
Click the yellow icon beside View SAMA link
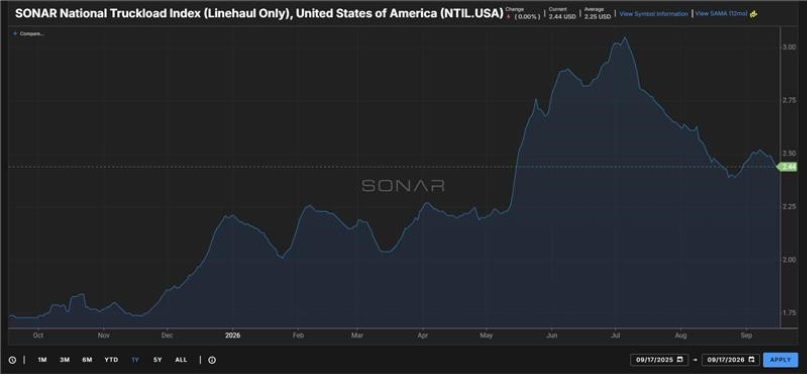click(x=753, y=14)
